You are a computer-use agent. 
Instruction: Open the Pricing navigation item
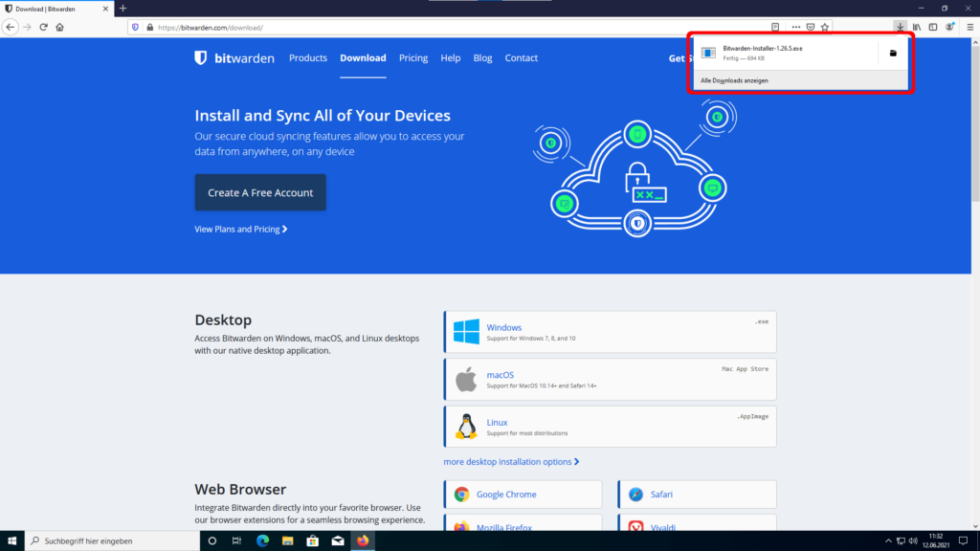413,58
